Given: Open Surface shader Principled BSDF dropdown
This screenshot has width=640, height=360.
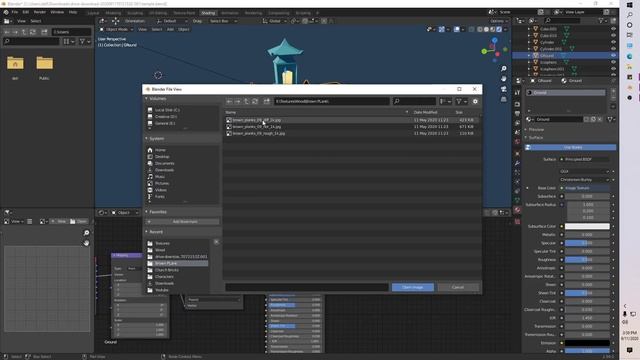Looking at the screenshot, I should (584, 159).
